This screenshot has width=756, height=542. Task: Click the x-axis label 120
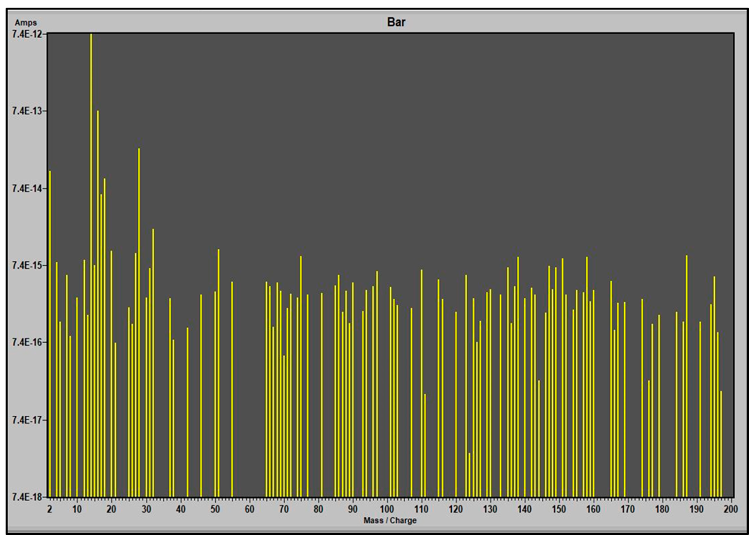coord(456,509)
